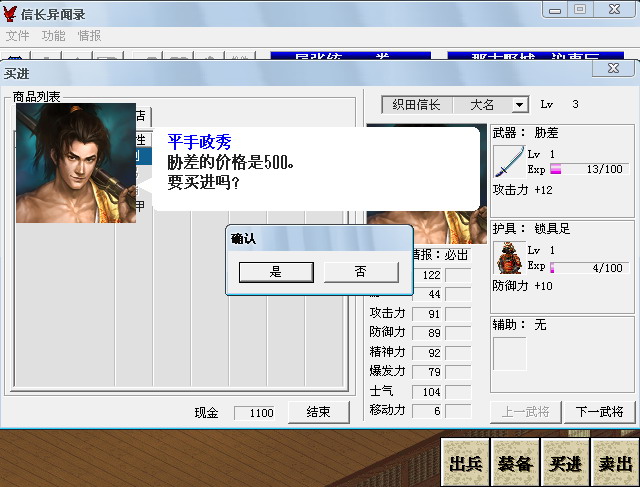Open the 情报 (Info) menu
This screenshot has height=487, width=640.
[90, 35]
